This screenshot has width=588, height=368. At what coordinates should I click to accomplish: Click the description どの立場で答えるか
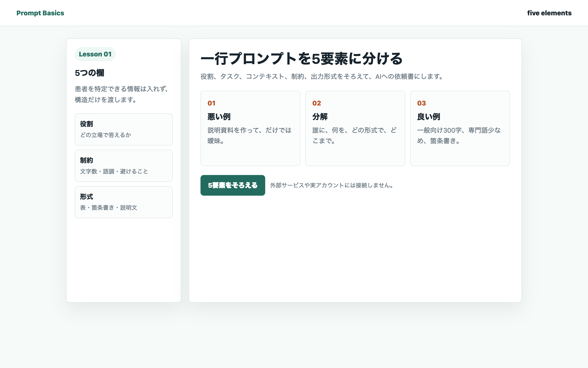(105, 135)
